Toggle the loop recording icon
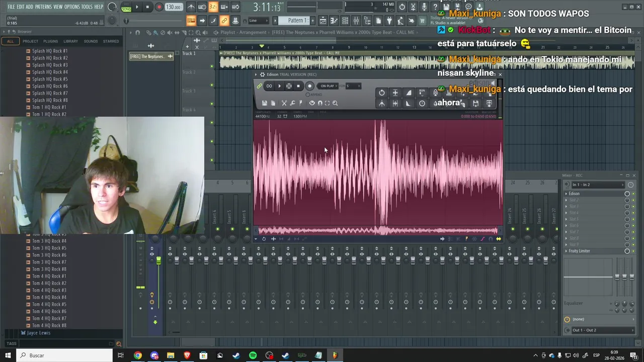Image resolution: width=644 pixels, height=362 pixels. click(x=235, y=7)
